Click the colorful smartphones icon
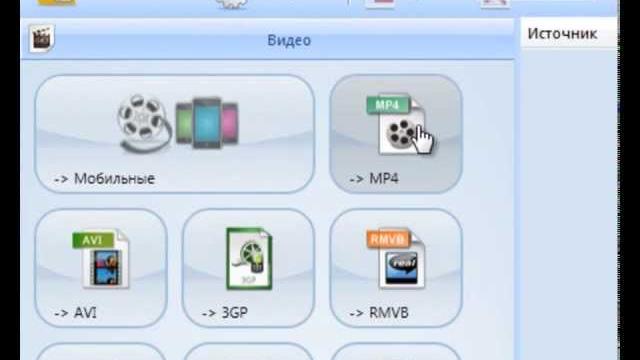The width and height of the screenshot is (640, 360). (207, 122)
